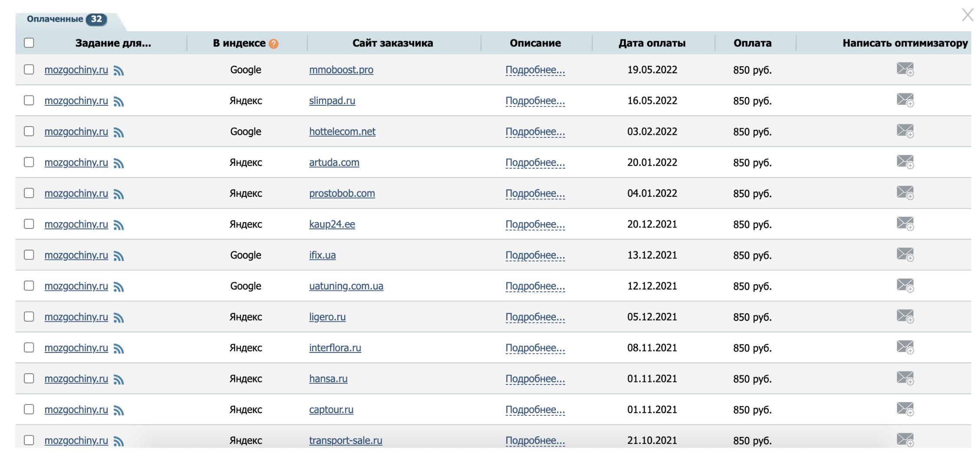Click the RSS icon in mmoboost.pro row

118,71
